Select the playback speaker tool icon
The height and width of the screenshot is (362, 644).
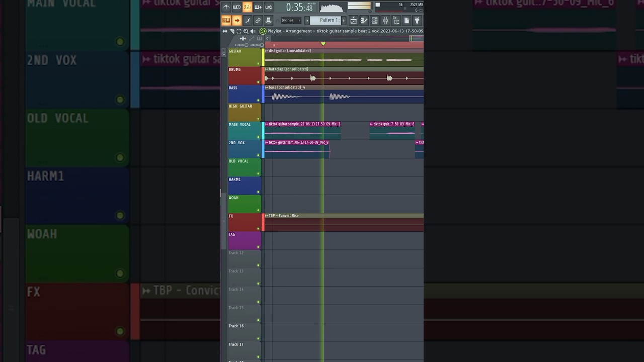coord(253,31)
